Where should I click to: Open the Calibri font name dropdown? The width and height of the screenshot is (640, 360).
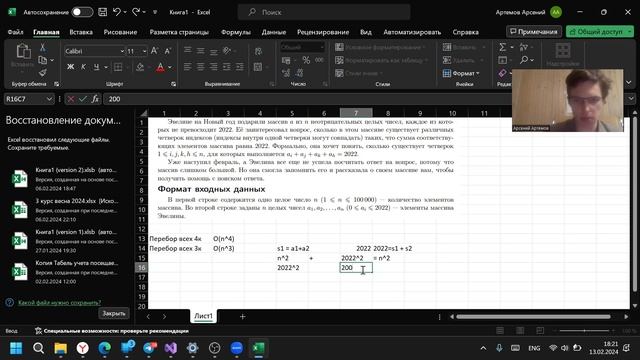(x=122, y=51)
